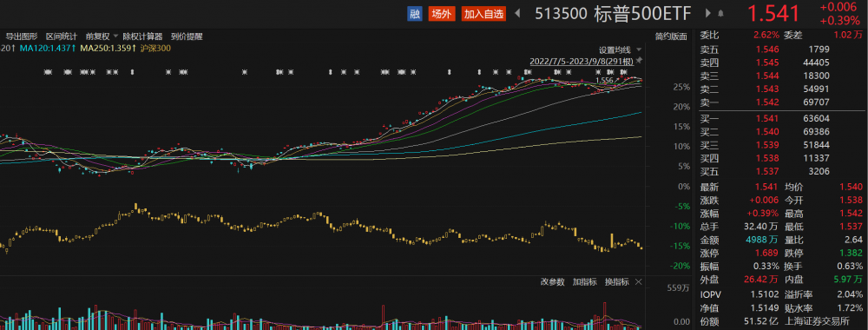The image size is (868, 330).
Task: Click IOPV value 1.5102
Action: tap(765, 294)
